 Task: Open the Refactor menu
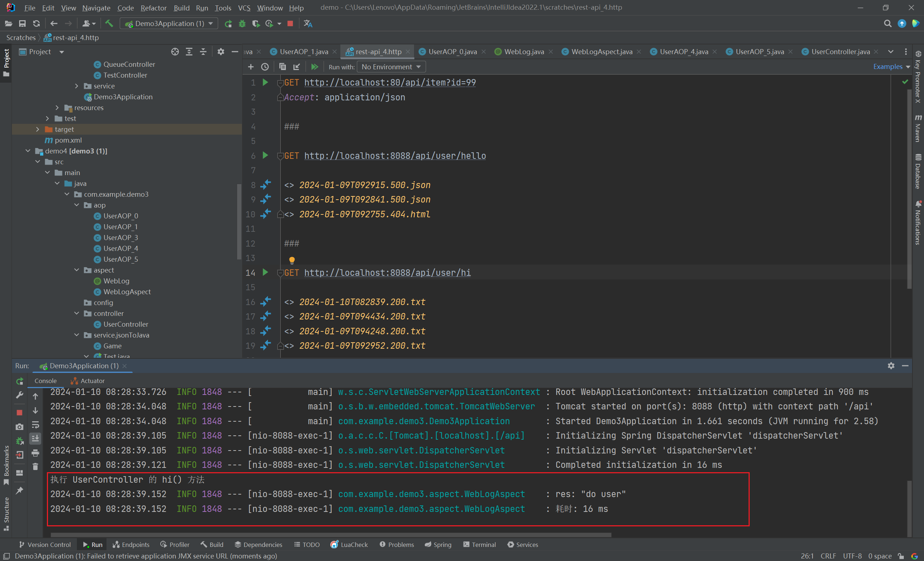pos(153,8)
